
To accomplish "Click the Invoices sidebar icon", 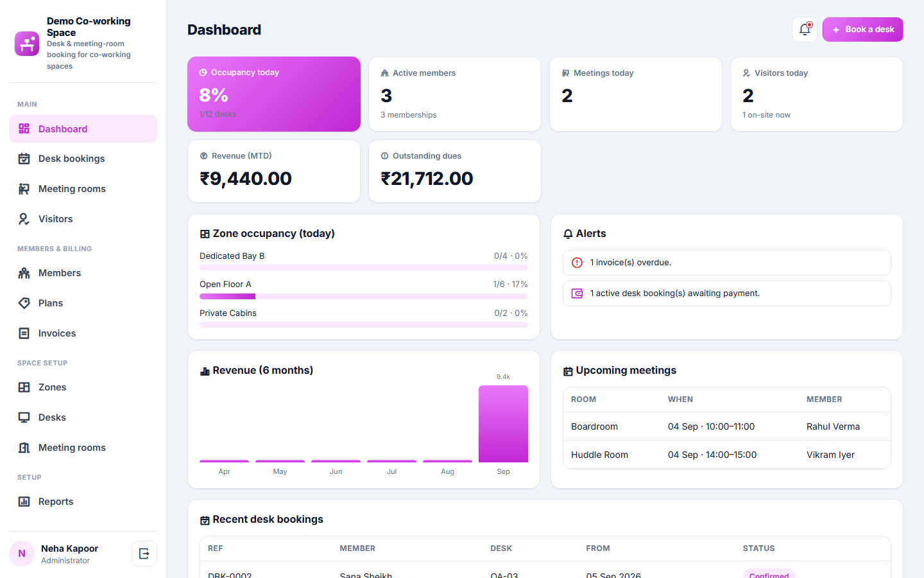I will [24, 333].
